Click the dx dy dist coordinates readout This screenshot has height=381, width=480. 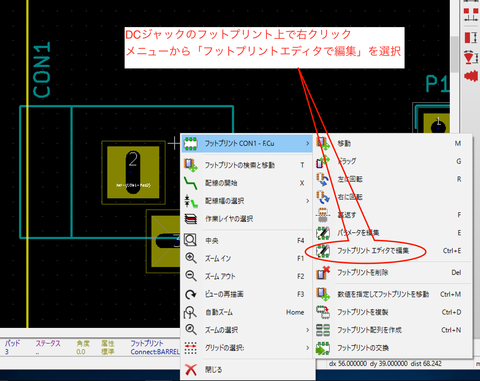pyautogui.click(x=385, y=363)
